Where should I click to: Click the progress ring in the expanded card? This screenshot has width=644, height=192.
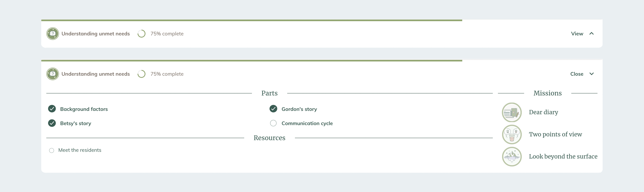(x=141, y=74)
